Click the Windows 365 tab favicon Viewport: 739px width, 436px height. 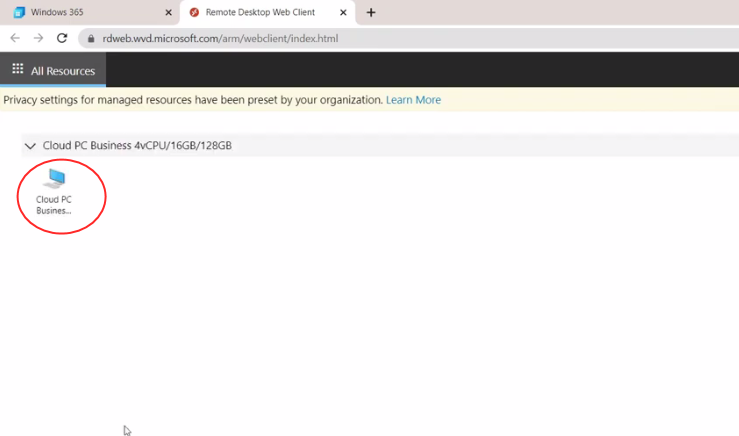pyautogui.click(x=19, y=12)
